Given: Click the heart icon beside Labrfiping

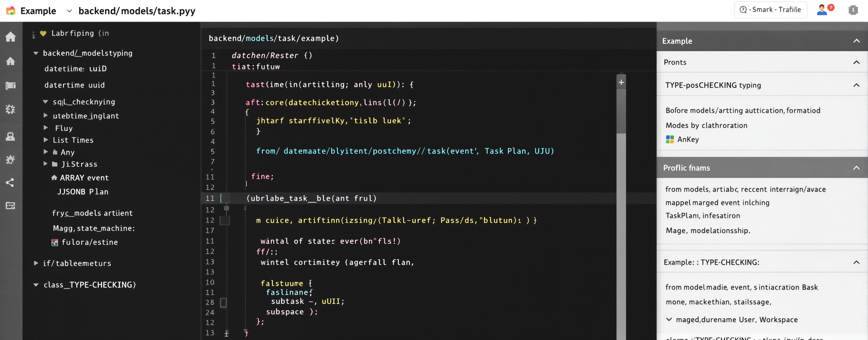Looking at the screenshot, I should coord(43,33).
